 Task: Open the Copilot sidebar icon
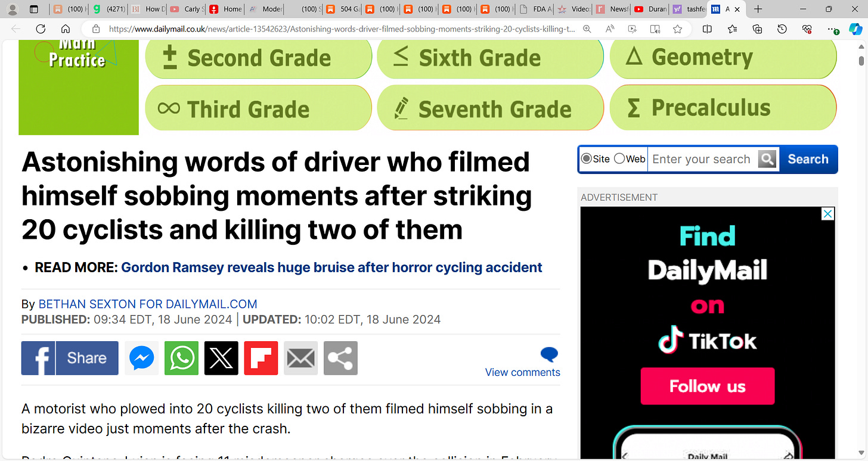click(855, 29)
